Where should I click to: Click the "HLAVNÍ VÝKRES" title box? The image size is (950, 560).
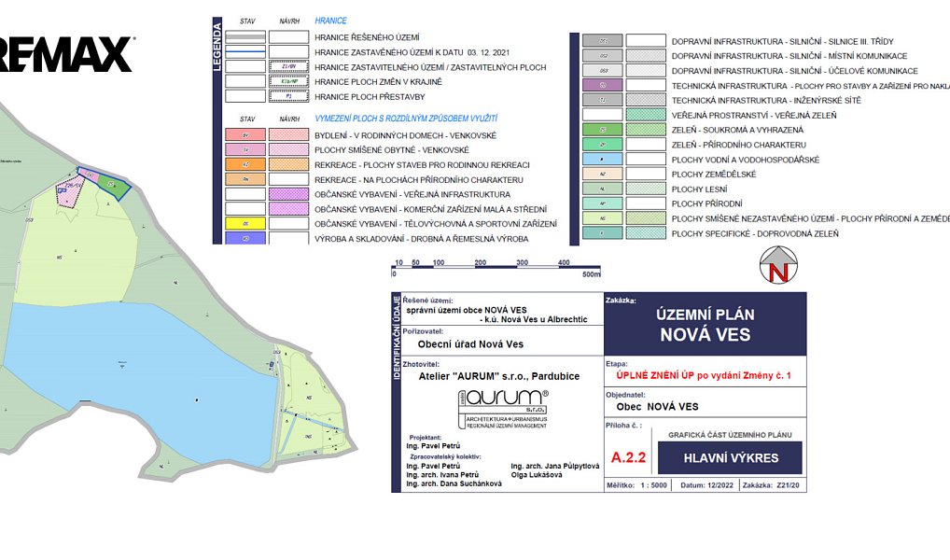(730, 458)
